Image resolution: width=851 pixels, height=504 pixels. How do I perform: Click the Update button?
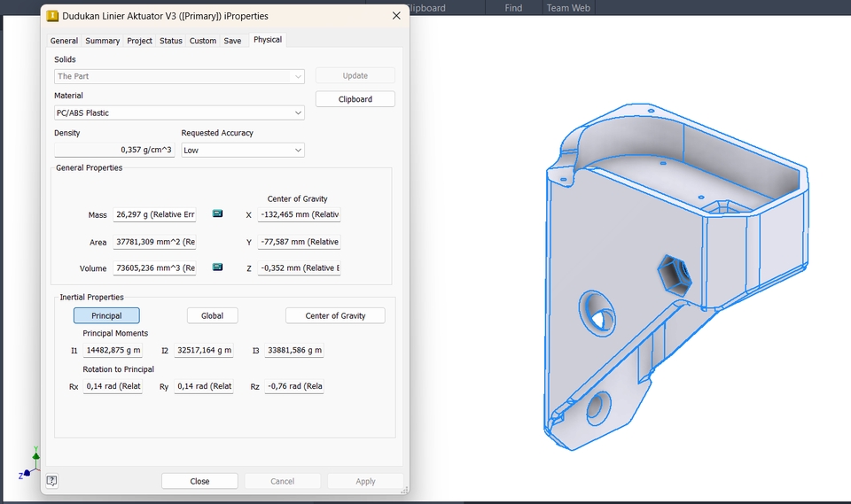(355, 76)
